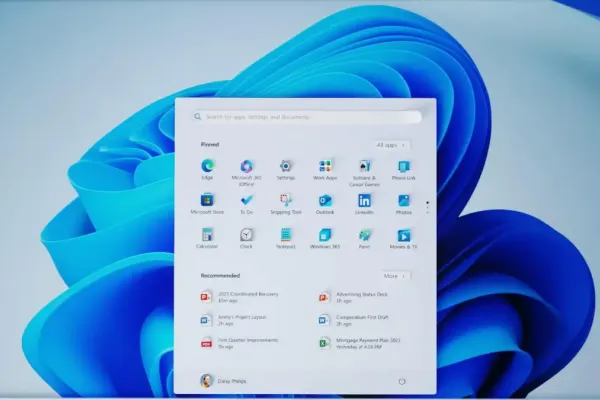Image resolution: width=600 pixels, height=400 pixels.
Task: Open the Clock app
Action: pos(246,238)
